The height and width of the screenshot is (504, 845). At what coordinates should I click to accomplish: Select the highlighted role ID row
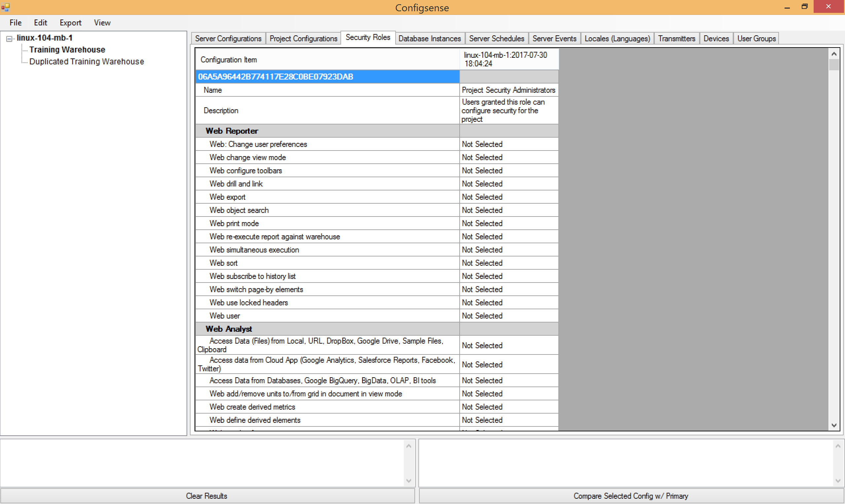[x=327, y=77]
